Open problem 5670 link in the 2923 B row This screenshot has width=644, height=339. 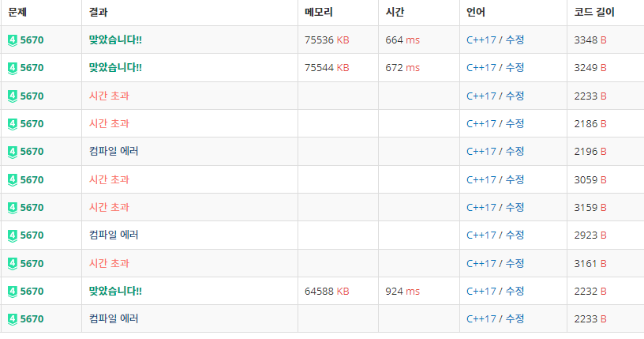click(32, 235)
